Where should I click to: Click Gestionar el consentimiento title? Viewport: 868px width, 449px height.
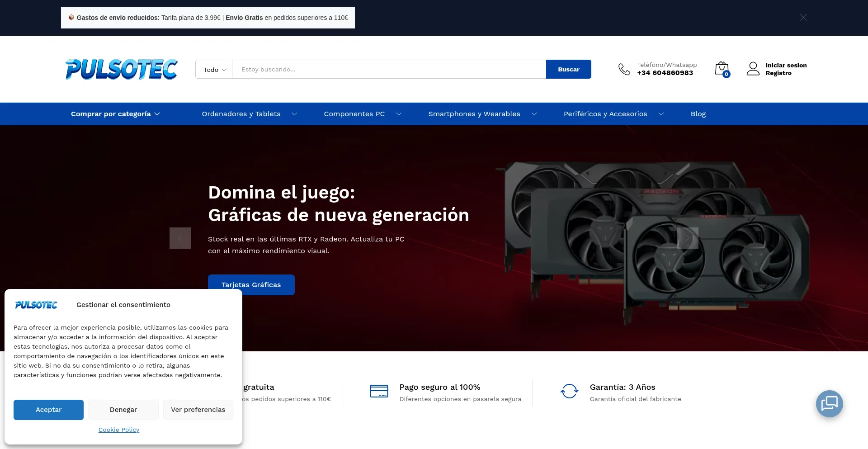click(123, 305)
